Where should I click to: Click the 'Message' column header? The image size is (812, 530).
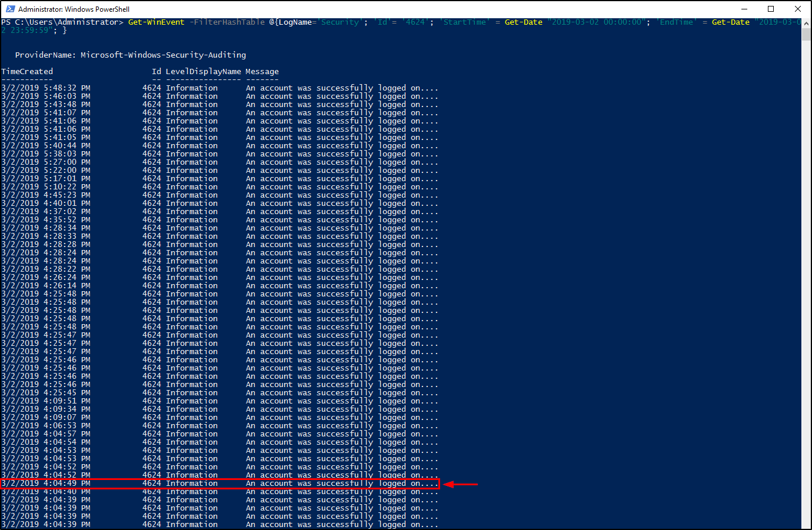[x=262, y=72]
